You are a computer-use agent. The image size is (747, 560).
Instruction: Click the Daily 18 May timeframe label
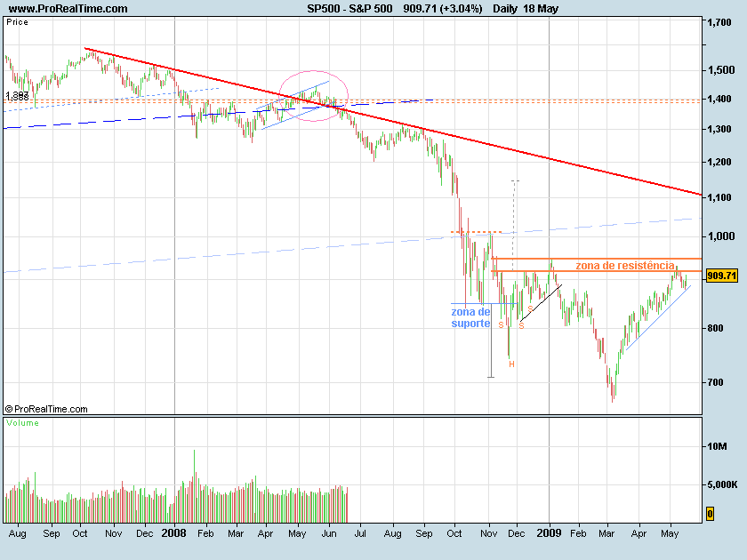tap(526, 9)
